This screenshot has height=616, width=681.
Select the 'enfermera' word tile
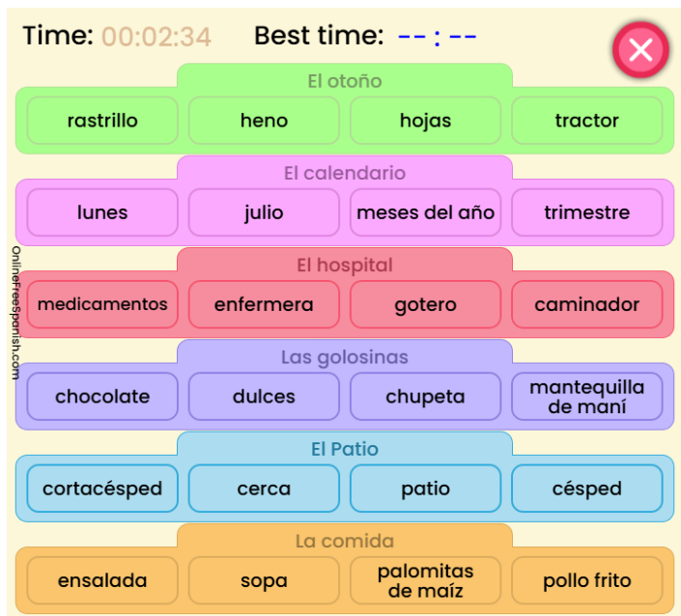point(264,304)
